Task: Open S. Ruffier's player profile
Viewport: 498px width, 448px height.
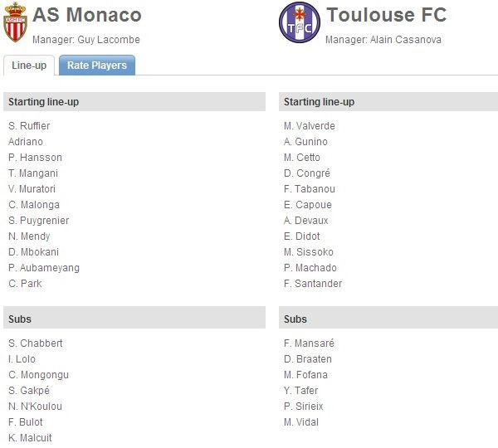Action: pyautogui.click(x=29, y=126)
